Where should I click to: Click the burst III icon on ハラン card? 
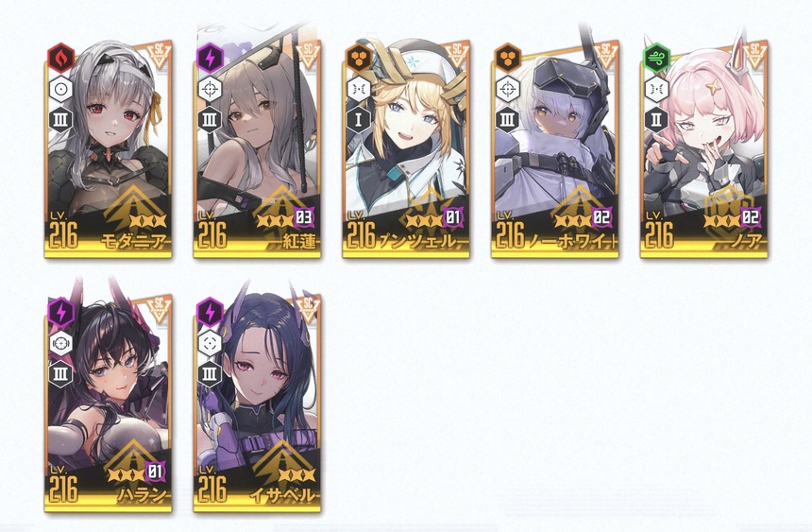61,374
